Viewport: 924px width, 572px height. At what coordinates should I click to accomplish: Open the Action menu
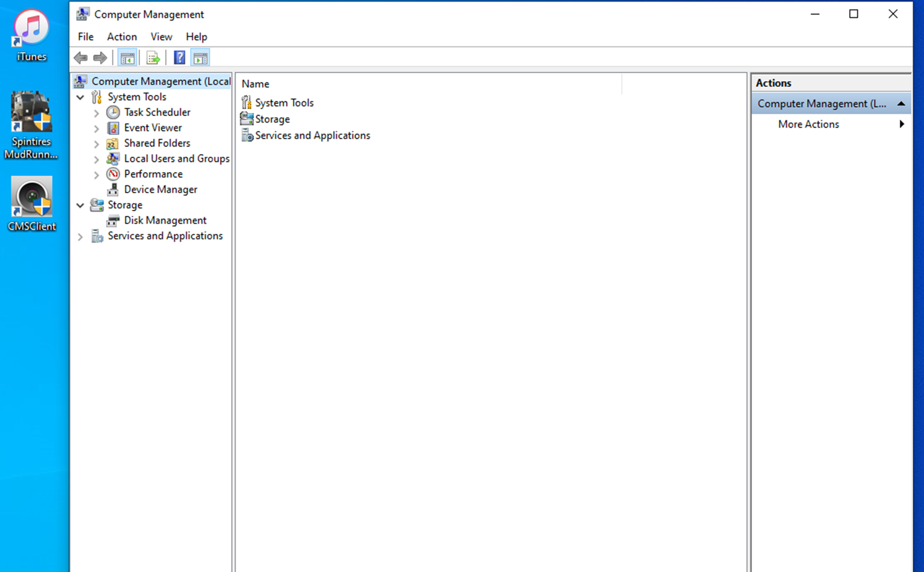(x=122, y=37)
